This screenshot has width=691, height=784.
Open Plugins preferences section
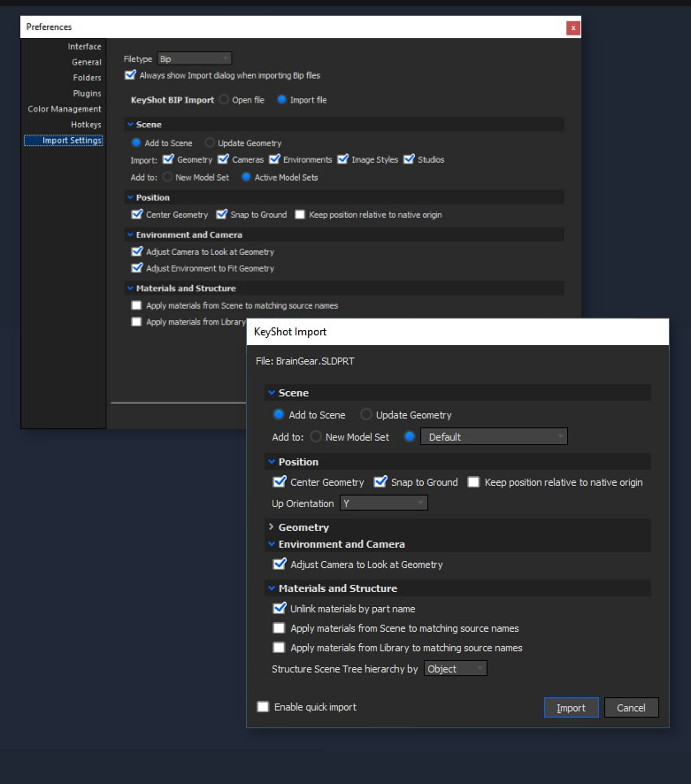[87, 94]
